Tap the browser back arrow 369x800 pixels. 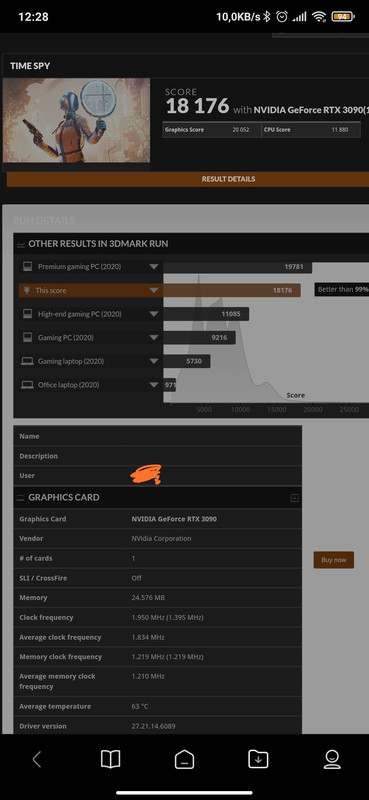tap(36, 759)
